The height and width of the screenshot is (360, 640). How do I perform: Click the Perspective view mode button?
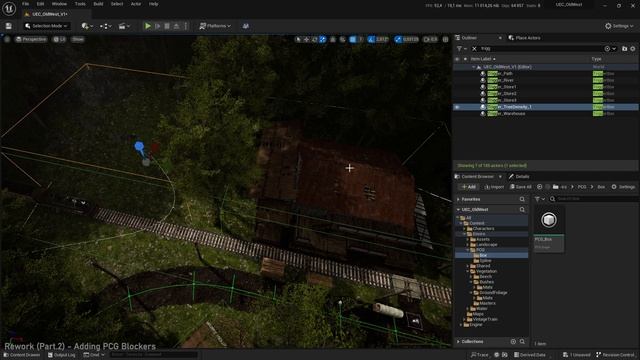click(31, 39)
